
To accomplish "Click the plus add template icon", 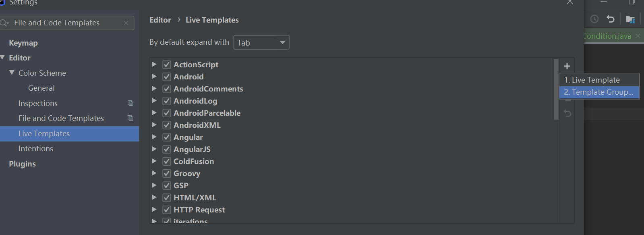I will [567, 66].
